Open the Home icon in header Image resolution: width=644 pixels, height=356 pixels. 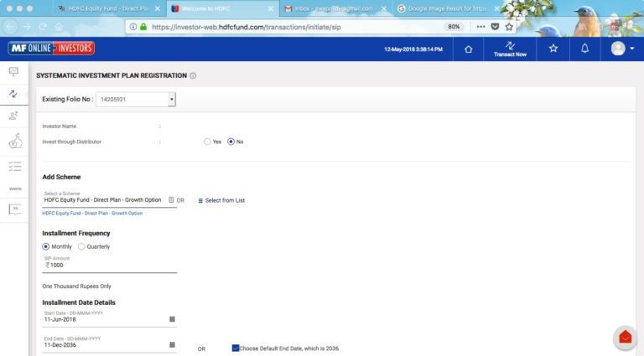[x=468, y=49]
